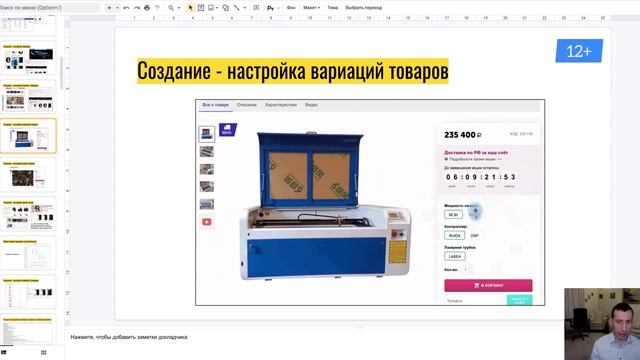Select the DSP controller option
Screen dimensions: 640x360
(474, 236)
